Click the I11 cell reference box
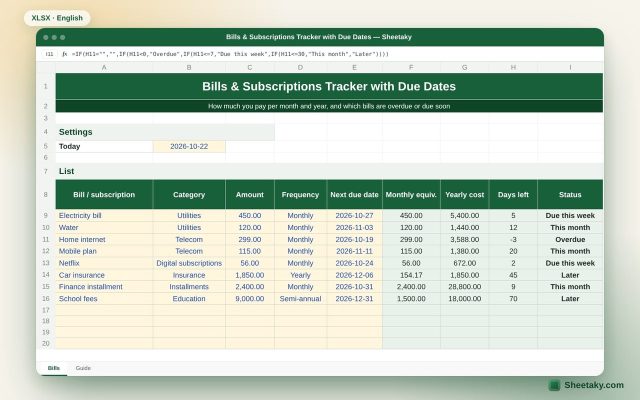This screenshot has width=640, height=400. coord(49,54)
